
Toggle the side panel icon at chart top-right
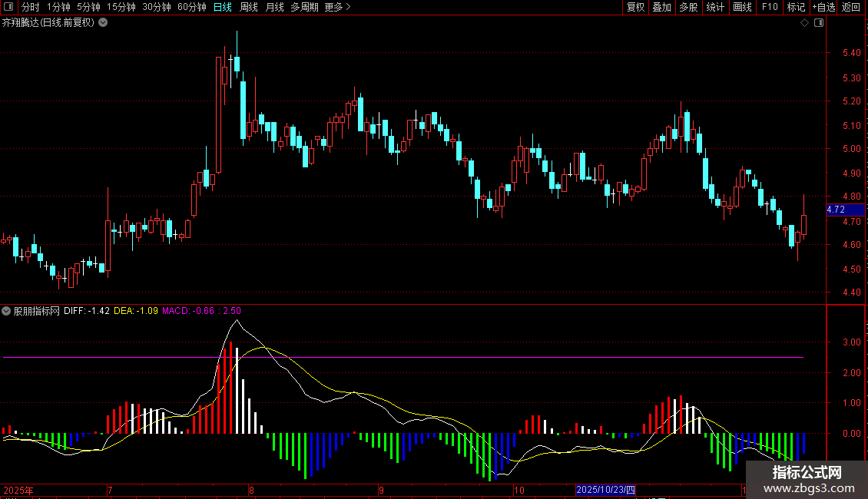click(x=819, y=23)
